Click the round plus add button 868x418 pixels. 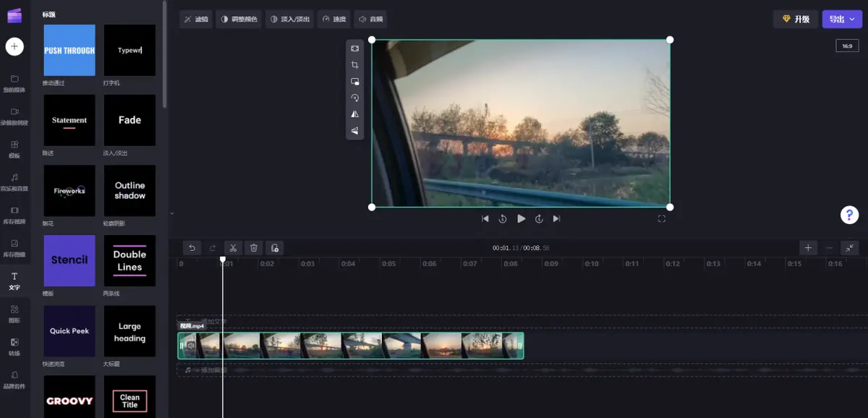coord(14,47)
